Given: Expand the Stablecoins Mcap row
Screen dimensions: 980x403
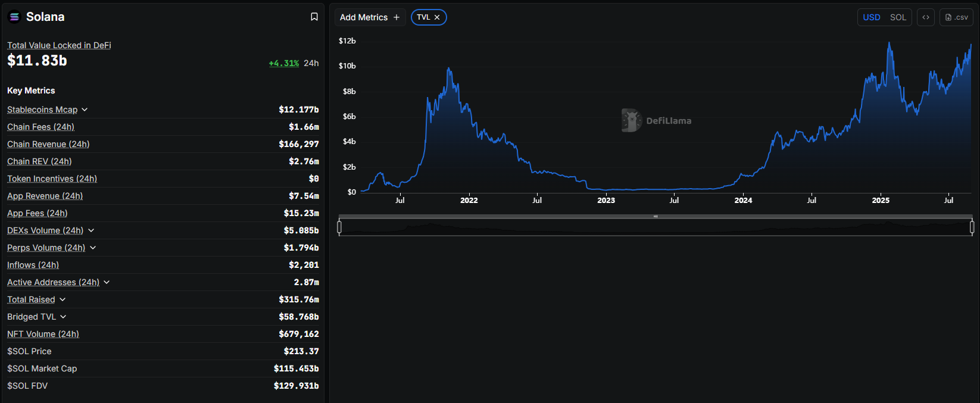Looking at the screenshot, I should click(x=85, y=110).
